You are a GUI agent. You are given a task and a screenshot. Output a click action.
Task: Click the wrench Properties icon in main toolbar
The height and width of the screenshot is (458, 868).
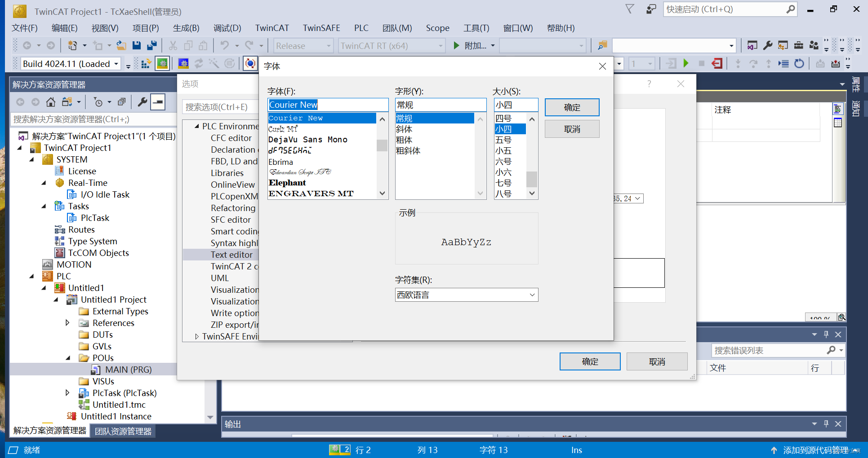click(x=768, y=45)
